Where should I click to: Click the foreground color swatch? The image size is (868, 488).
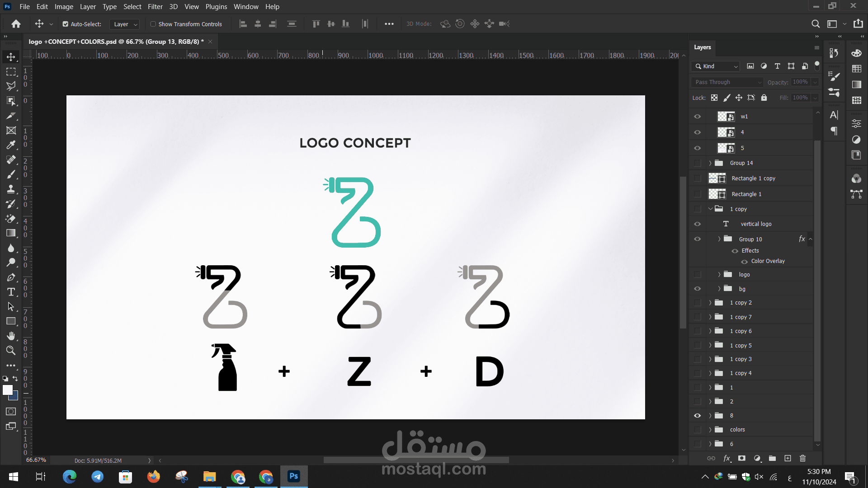(7, 390)
